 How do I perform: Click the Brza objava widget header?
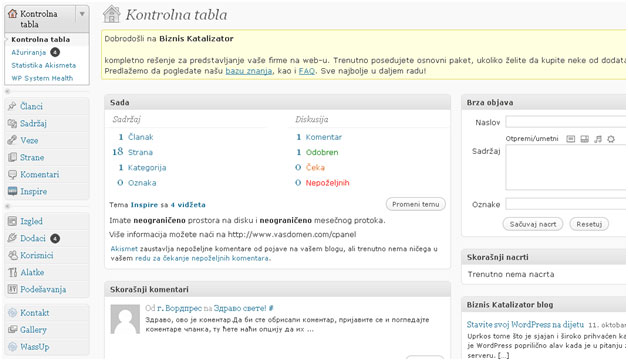pos(544,103)
